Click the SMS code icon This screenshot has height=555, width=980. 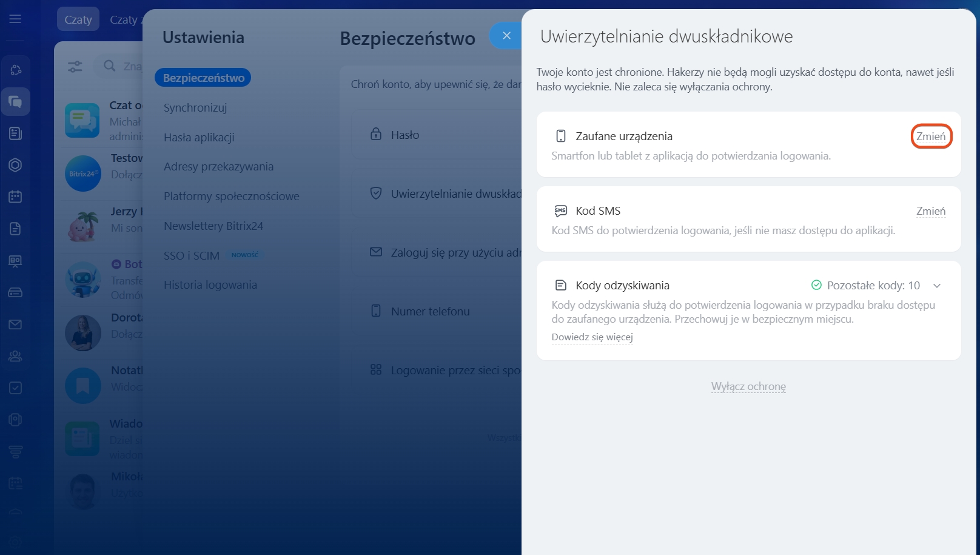click(561, 211)
